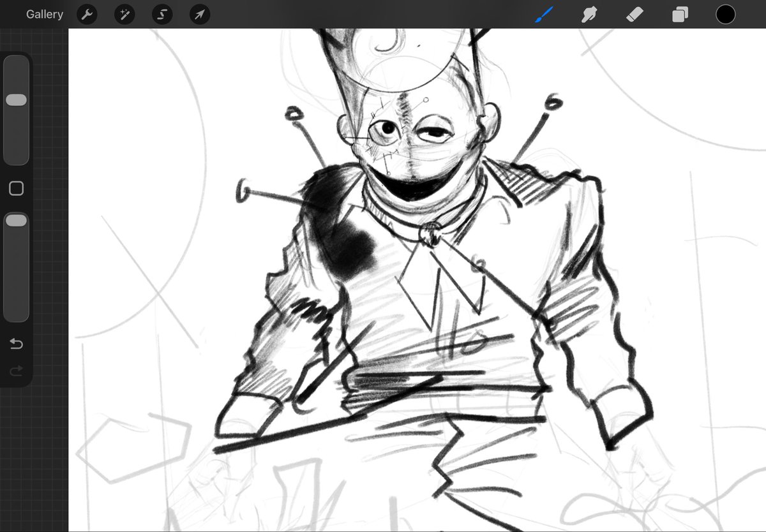Select the Eraser tool
The height and width of the screenshot is (532, 766).
click(x=635, y=14)
